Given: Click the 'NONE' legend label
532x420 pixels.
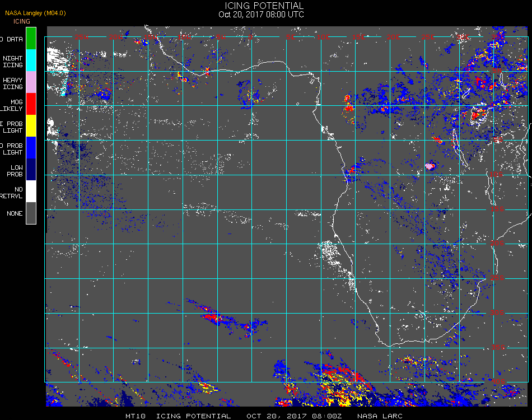Looking at the screenshot, I should pyautogui.click(x=15, y=213).
